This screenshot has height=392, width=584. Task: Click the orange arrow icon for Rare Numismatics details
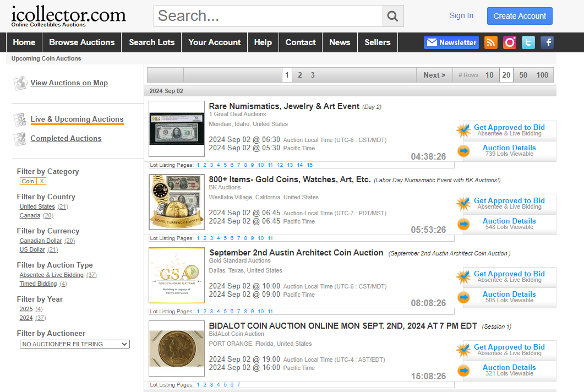click(463, 151)
